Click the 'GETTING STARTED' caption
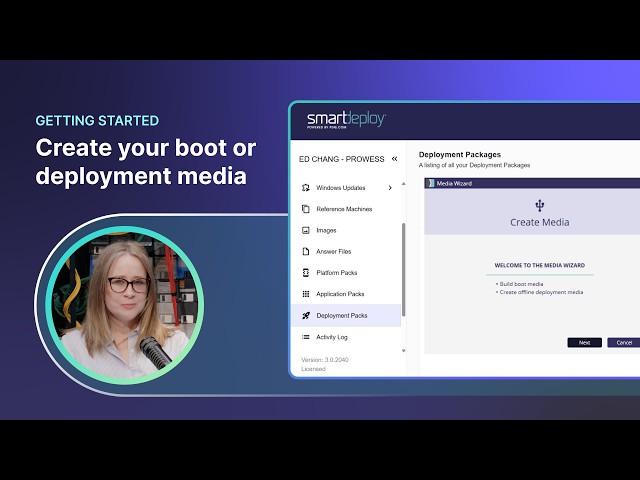 [x=97, y=121]
